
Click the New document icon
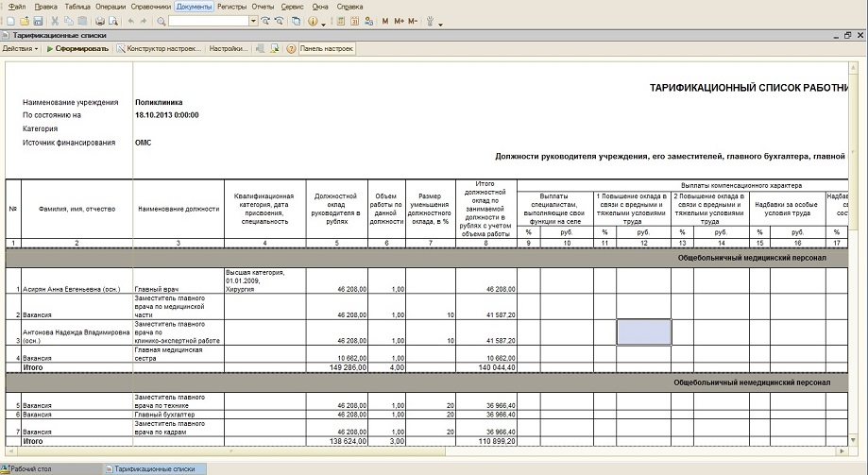[x=9, y=21]
